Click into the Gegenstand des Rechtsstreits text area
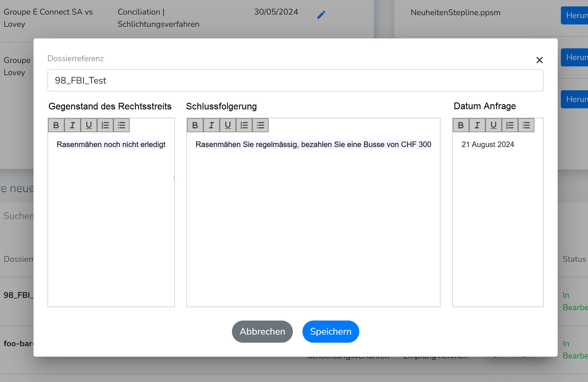The height and width of the screenshot is (382, 588). 111,219
